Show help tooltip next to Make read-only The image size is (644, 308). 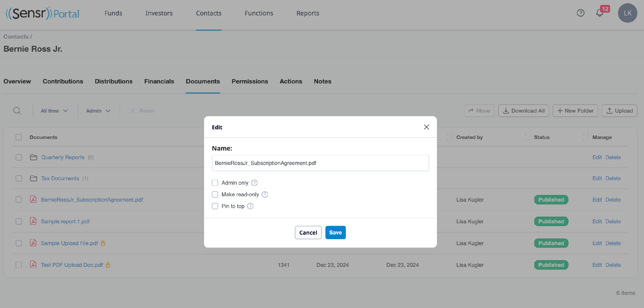point(264,195)
